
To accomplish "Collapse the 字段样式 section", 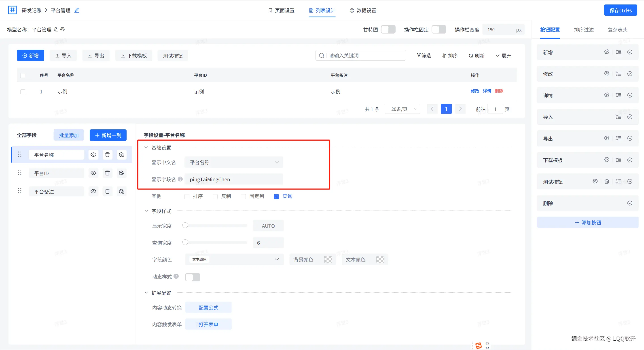I will coord(146,211).
